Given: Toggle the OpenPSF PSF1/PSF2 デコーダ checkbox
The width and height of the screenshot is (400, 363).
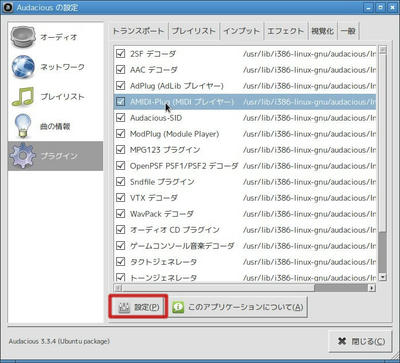Looking at the screenshot, I should [120, 166].
